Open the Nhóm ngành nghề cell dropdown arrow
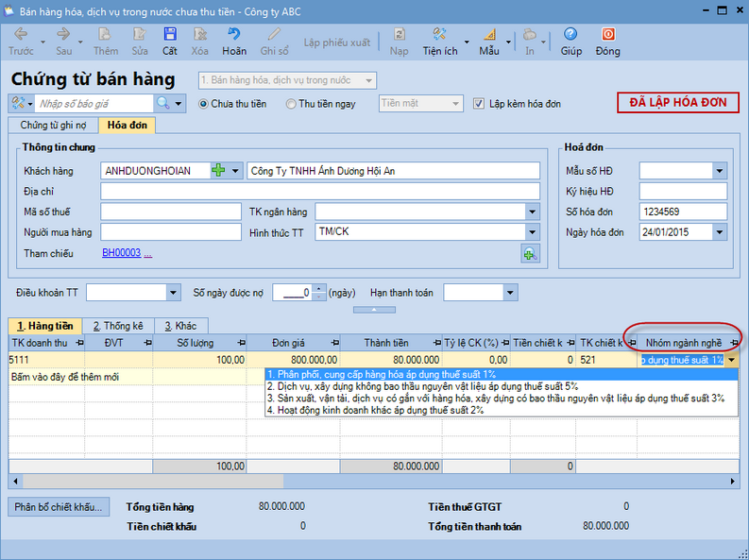The height and width of the screenshot is (560, 749). pyautogui.click(x=732, y=360)
